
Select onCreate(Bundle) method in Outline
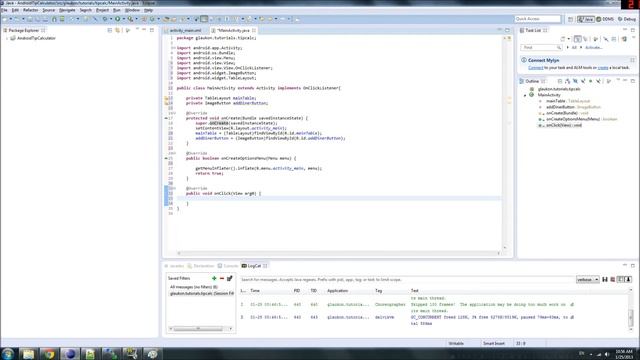click(562, 113)
